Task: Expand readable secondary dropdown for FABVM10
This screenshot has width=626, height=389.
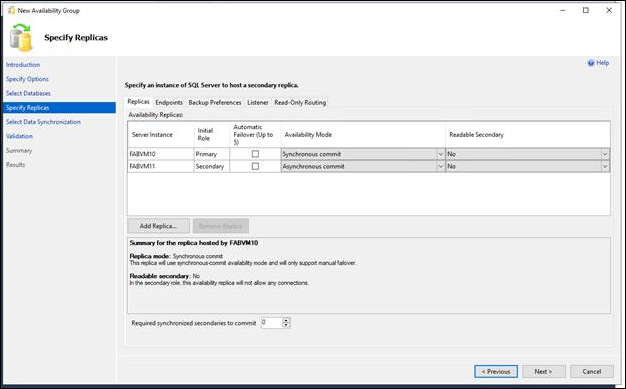Action: (605, 154)
